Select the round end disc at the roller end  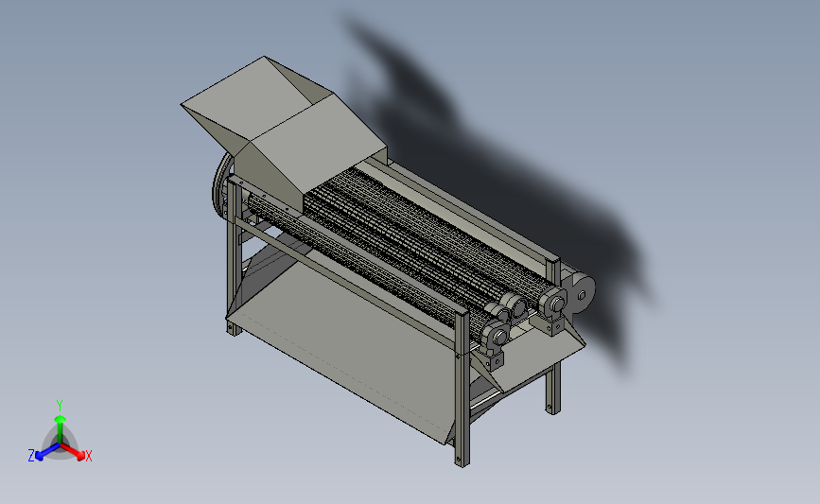(582, 293)
